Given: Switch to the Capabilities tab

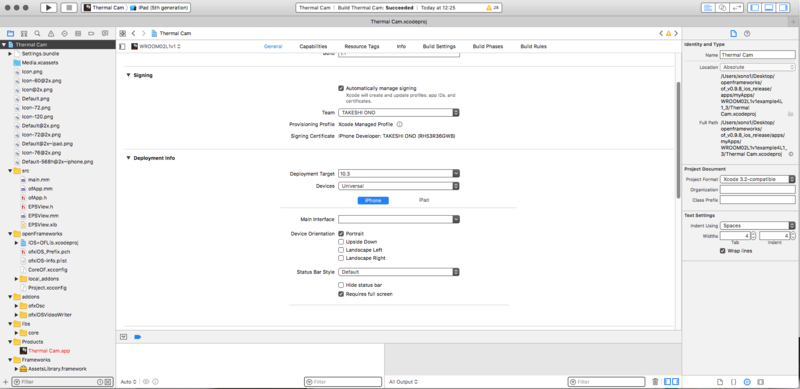Looking at the screenshot, I should point(313,46).
